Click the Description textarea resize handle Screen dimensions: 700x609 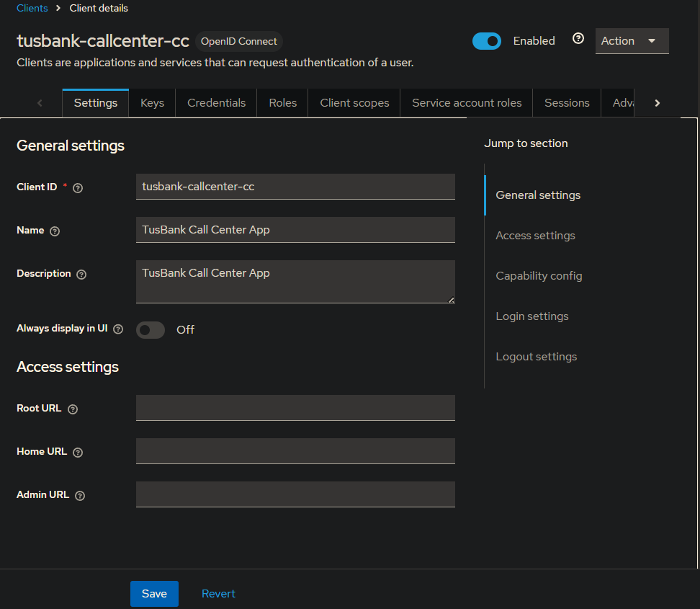pos(452,300)
